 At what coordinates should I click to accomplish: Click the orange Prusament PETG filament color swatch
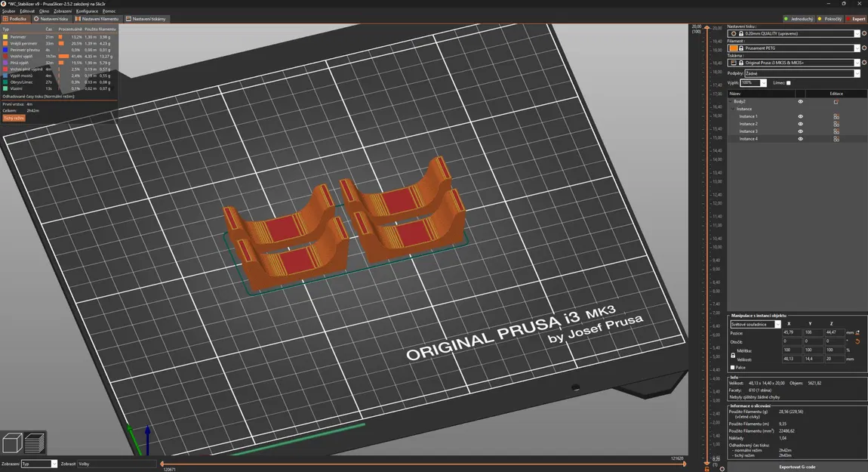pos(734,48)
